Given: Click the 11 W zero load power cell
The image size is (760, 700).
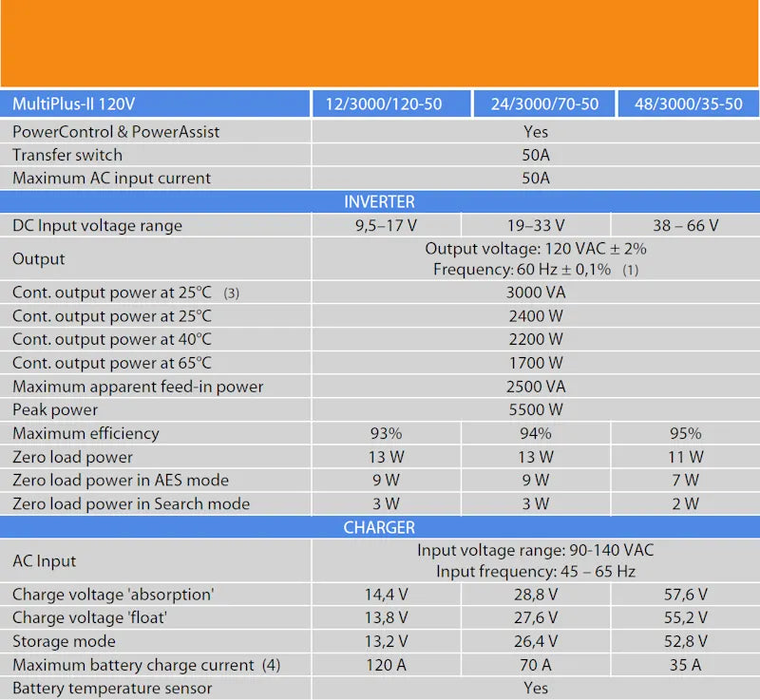Looking at the screenshot, I should click(x=685, y=457).
